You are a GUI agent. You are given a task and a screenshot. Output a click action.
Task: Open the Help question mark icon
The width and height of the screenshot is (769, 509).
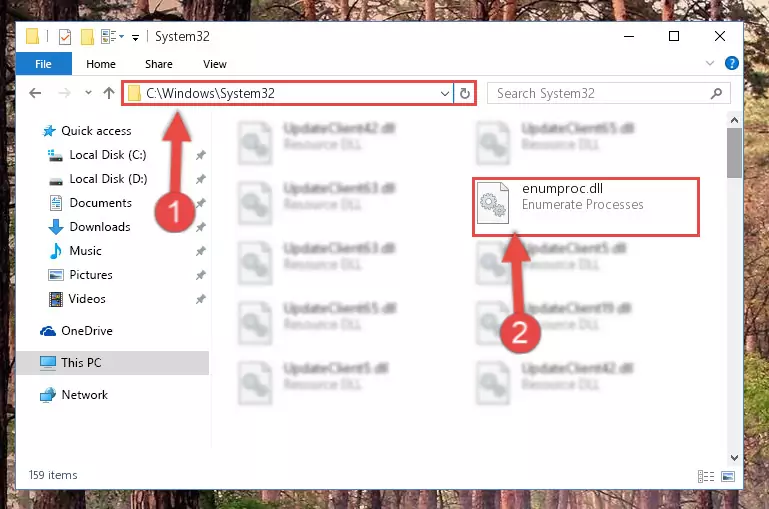click(x=731, y=63)
